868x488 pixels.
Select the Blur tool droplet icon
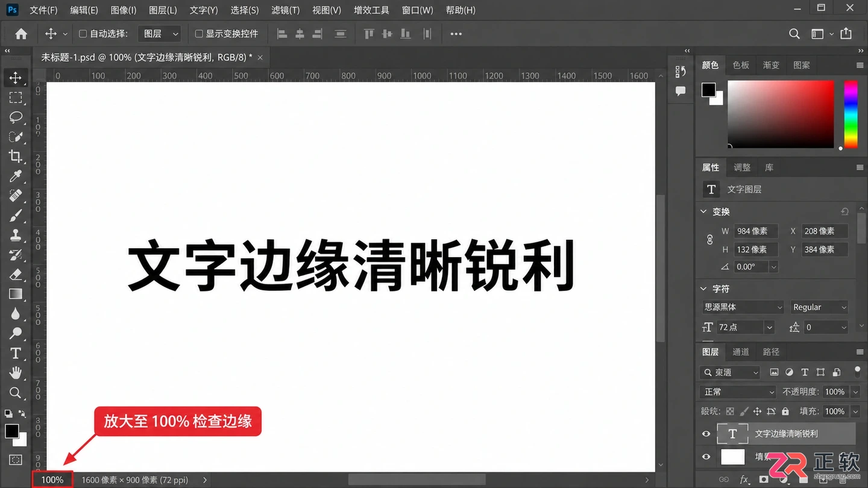(x=16, y=314)
